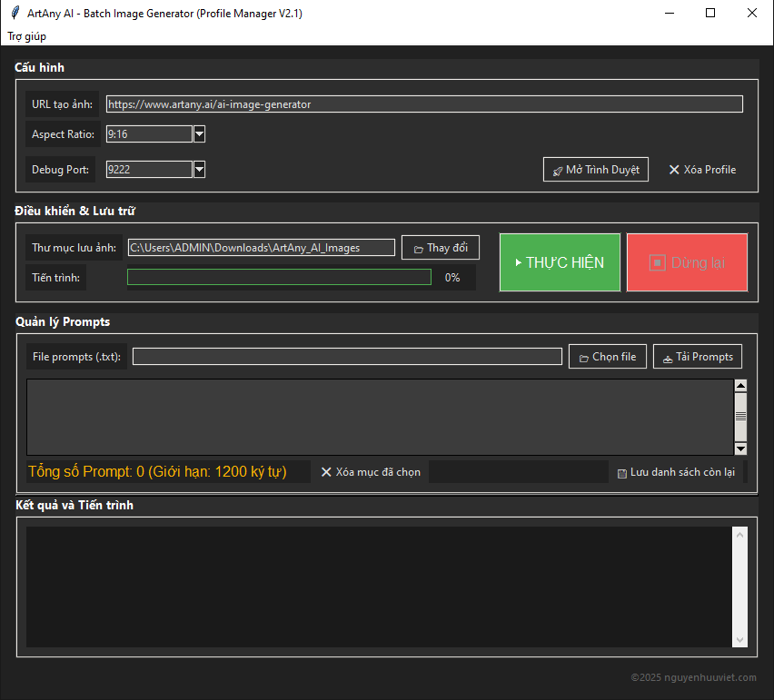Click inside the prompts list box
This screenshot has width=774, height=700.
pyautogui.click(x=380, y=417)
